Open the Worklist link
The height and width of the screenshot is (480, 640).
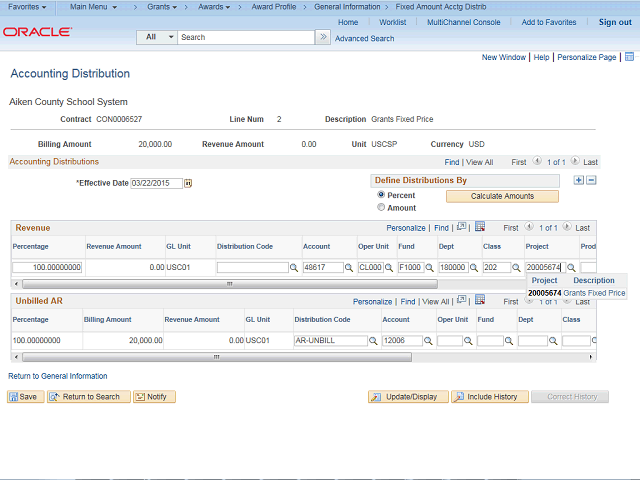coord(393,22)
